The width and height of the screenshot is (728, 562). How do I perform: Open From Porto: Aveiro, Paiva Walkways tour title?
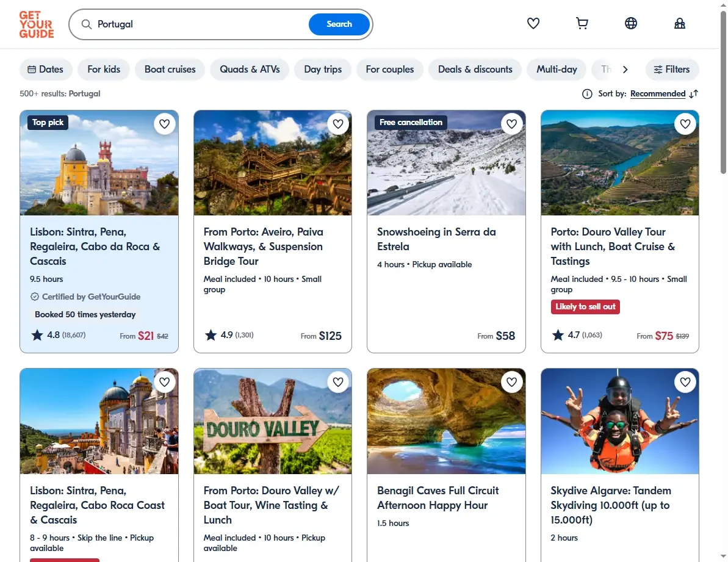click(x=263, y=247)
